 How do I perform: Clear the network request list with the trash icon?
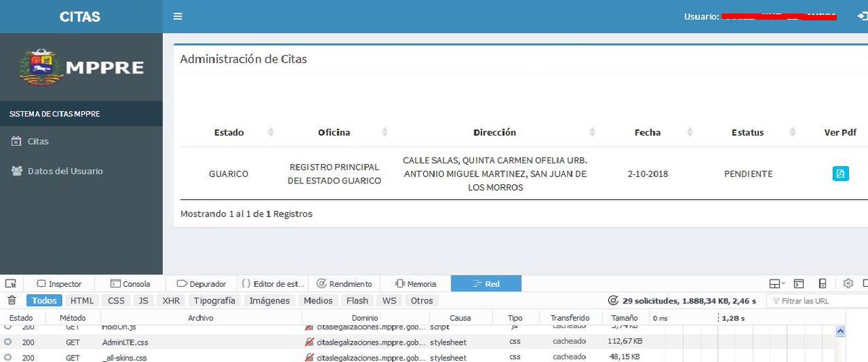12,301
